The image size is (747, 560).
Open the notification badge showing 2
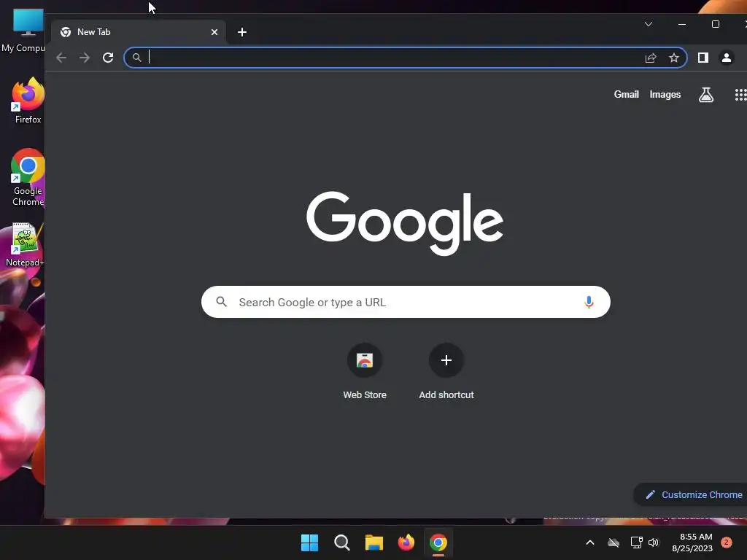(727, 542)
